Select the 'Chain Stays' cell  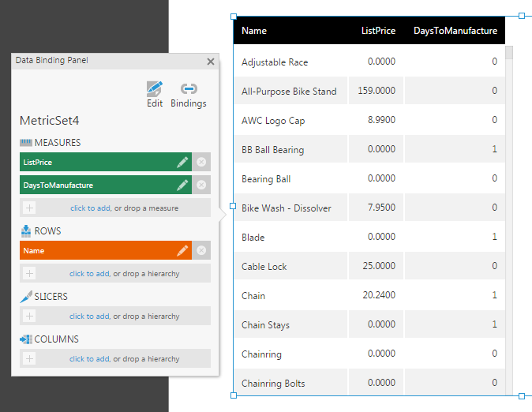point(290,324)
